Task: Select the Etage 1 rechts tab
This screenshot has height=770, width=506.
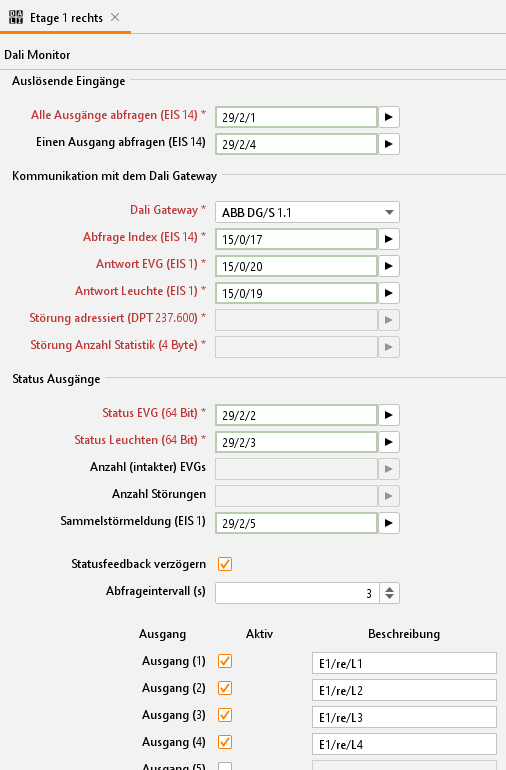Action: click(66, 18)
